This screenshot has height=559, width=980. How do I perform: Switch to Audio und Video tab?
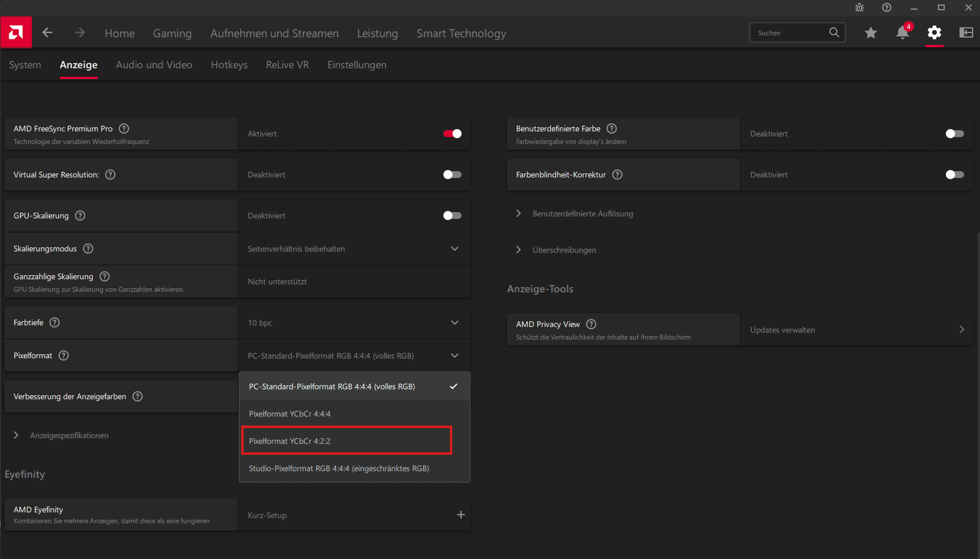pos(154,65)
